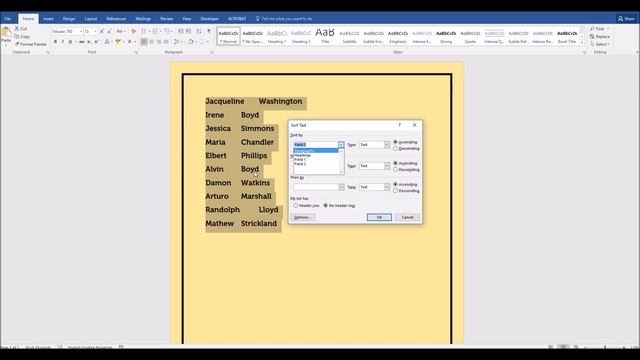The width and height of the screenshot is (640, 360).
Task: Click the Align Right icon
Action: (159, 42)
